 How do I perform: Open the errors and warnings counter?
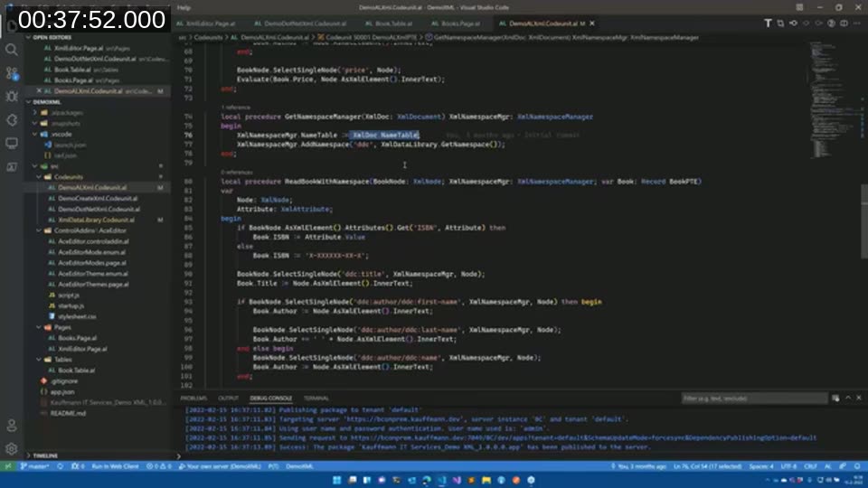tap(159, 466)
